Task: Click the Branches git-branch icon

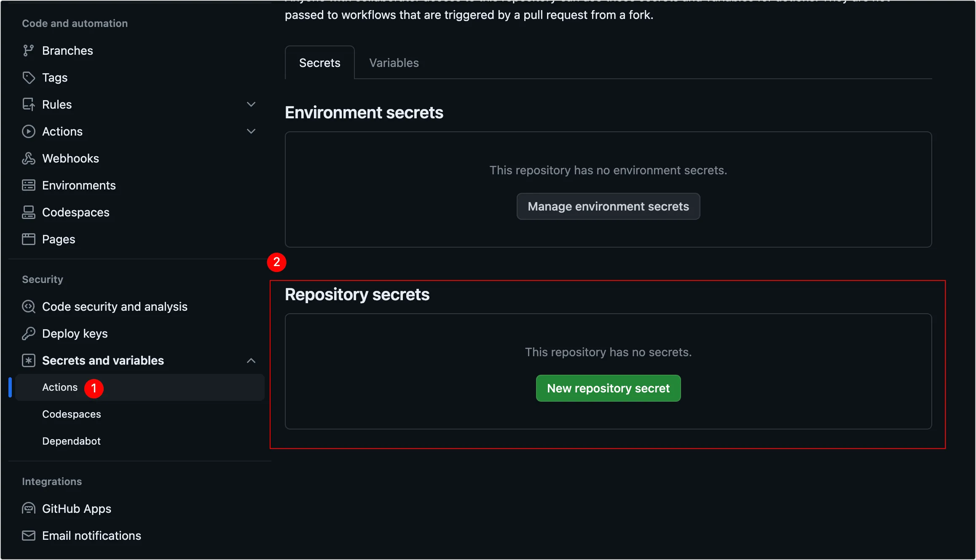Action: [x=28, y=51]
